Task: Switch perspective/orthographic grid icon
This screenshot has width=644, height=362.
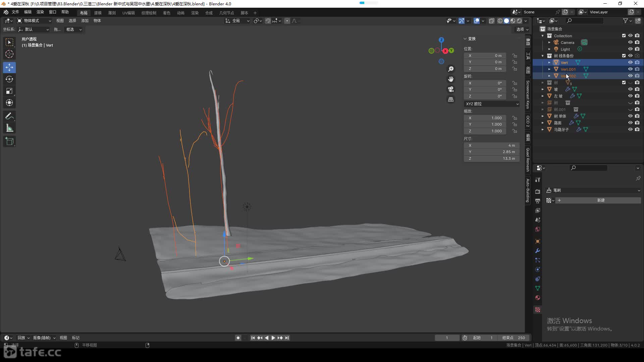Action: coord(451,100)
